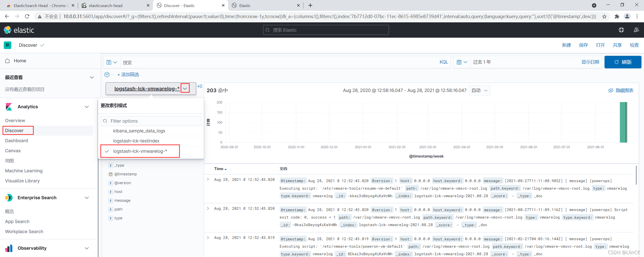Open browser extensions puzzle icon
Viewport: 644px width, 257px height.
tap(617, 17)
